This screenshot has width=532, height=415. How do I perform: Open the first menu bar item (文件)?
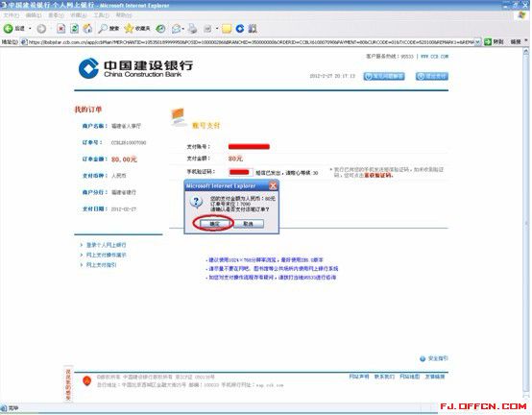(x=12, y=15)
